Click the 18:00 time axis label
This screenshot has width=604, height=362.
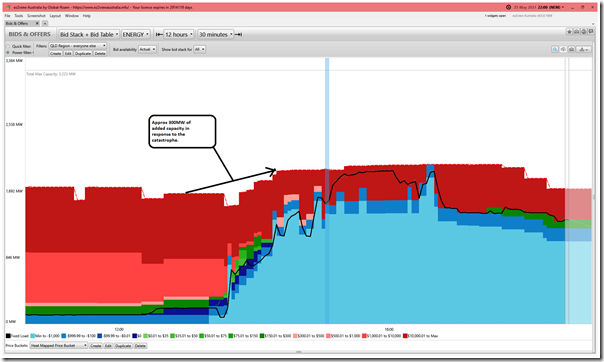[389, 330]
